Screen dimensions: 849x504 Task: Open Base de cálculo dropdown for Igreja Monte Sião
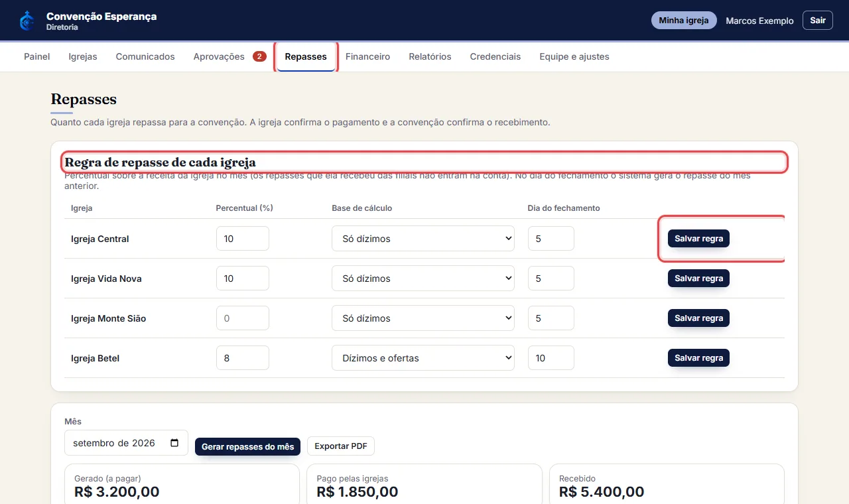click(x=423, y=318)
